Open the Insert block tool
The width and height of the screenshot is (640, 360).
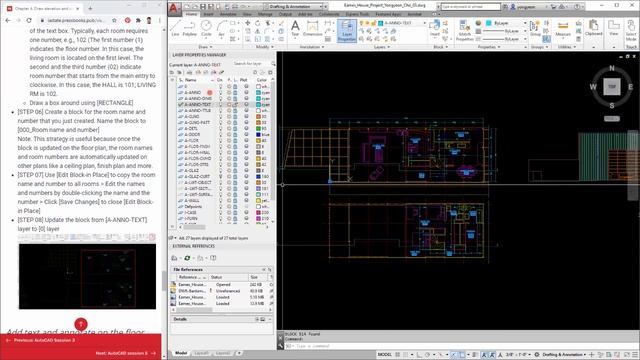tap(435, 28)
